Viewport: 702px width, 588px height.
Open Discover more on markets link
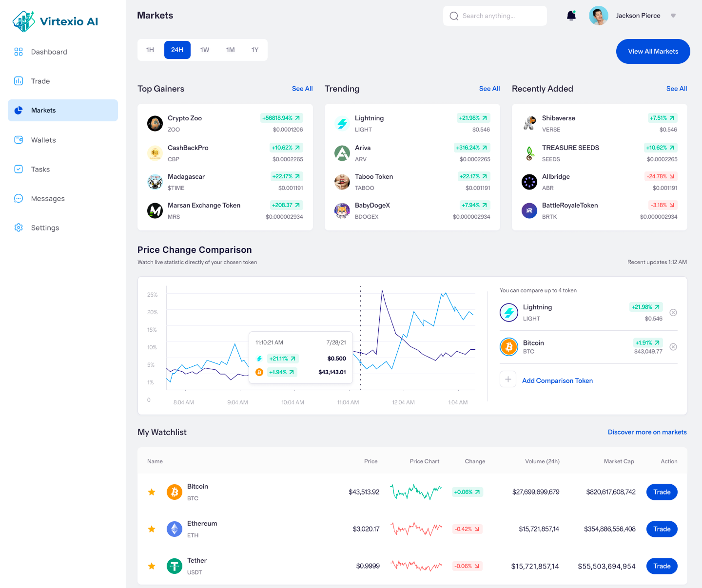click(x=647, y=432)
